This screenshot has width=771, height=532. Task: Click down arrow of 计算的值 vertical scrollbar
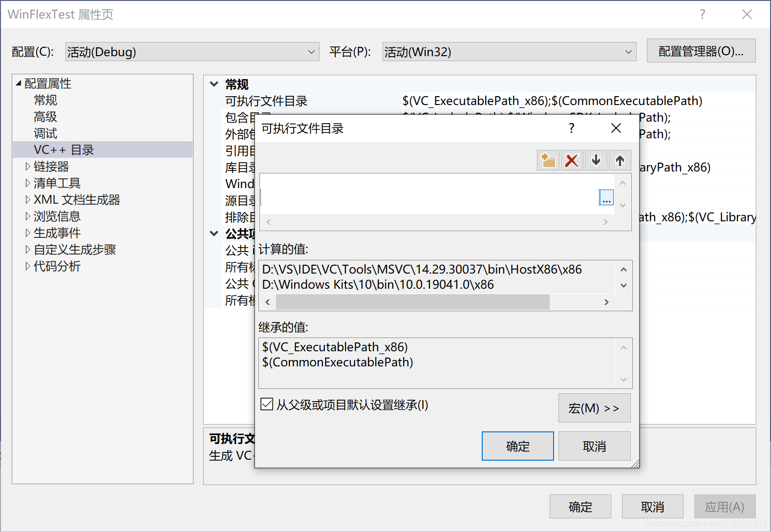[623, 285]
